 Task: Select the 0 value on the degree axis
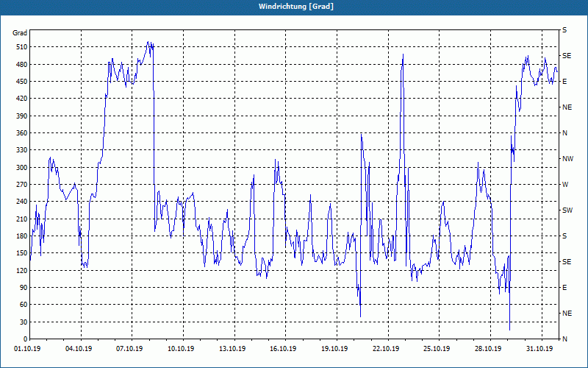click(x=25, y=339)
